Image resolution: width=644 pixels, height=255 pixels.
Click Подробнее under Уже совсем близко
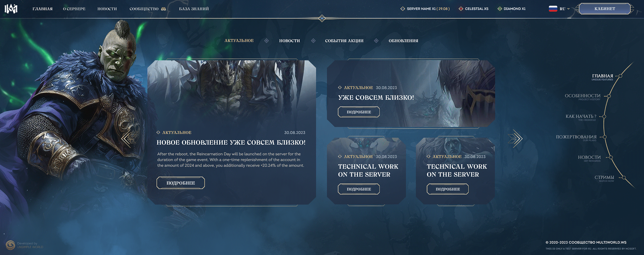coord(359,112)
